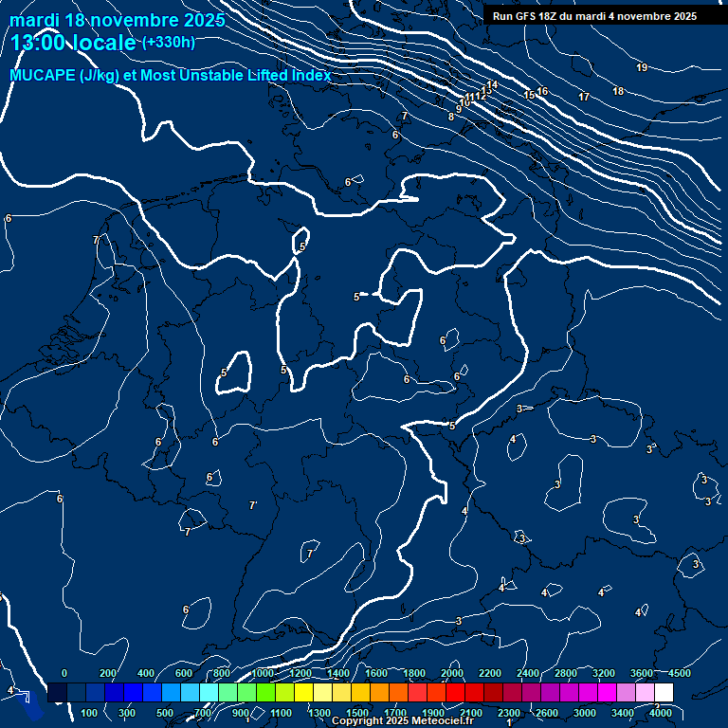Click the contour label '17' on the map
This screenshot has height=728, width=728.
584,97
